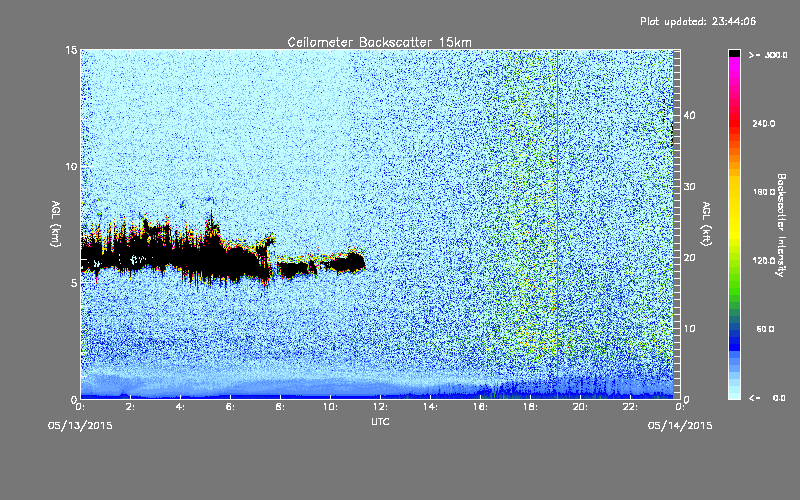Click the '6:' hour label on time axis
This screenshot has height=500, width=800.
tap(230, 407)
